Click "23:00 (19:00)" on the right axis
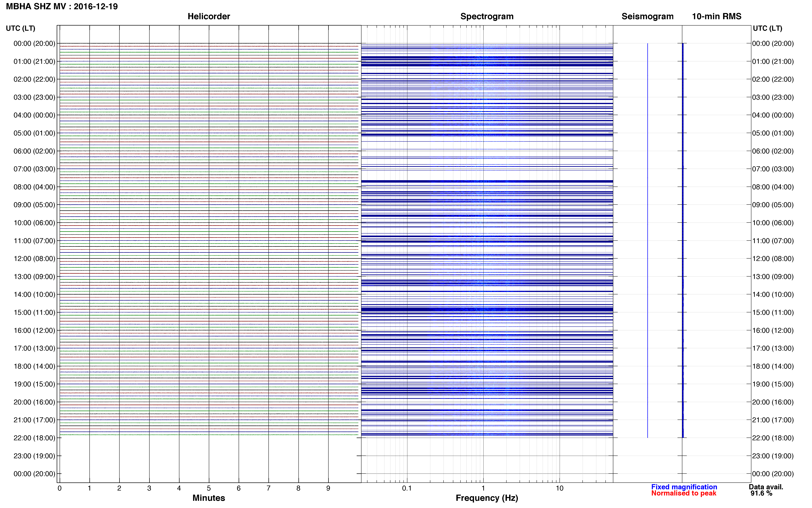This screenshot has width=812, height=508. [773, 456]
